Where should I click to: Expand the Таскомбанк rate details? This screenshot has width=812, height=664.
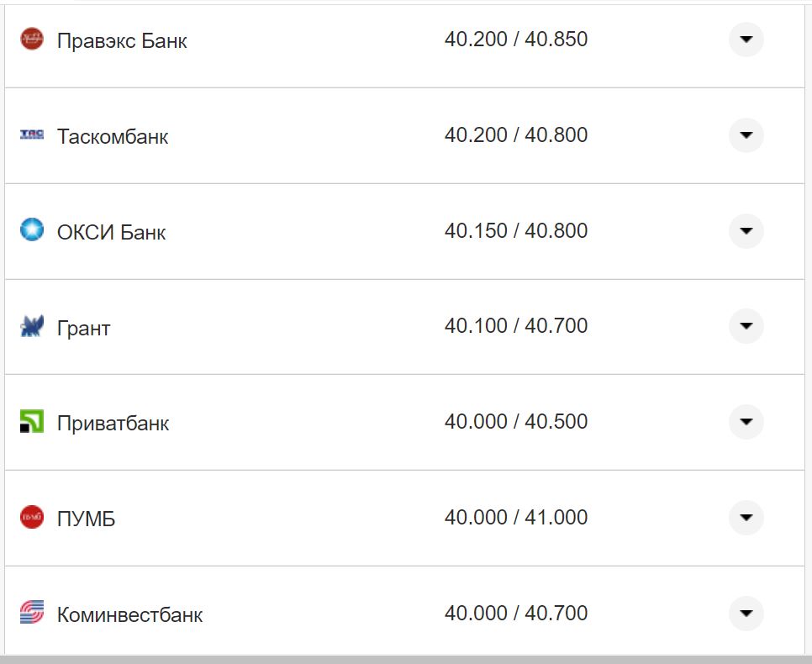[746, 135]
